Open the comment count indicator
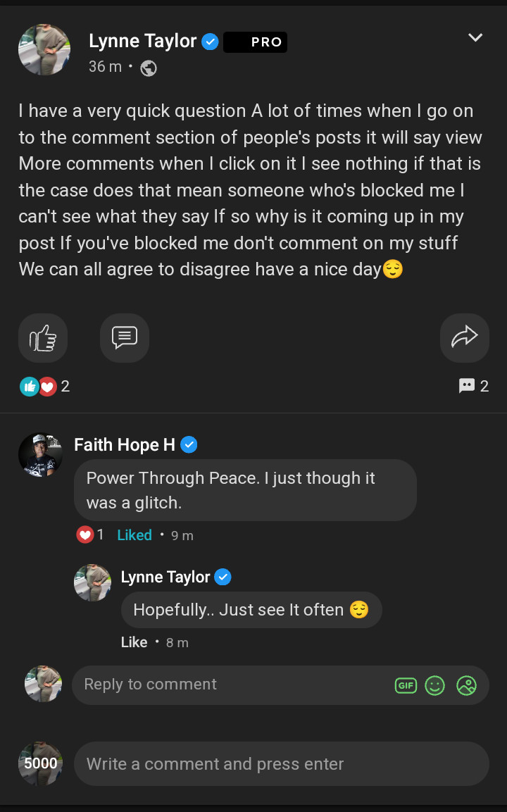 [x=474, y=386]
